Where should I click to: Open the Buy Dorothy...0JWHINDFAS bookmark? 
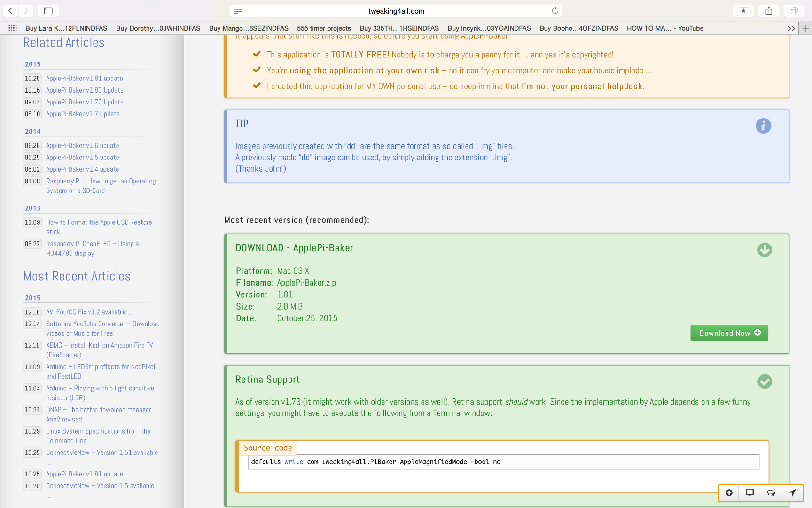158,28
